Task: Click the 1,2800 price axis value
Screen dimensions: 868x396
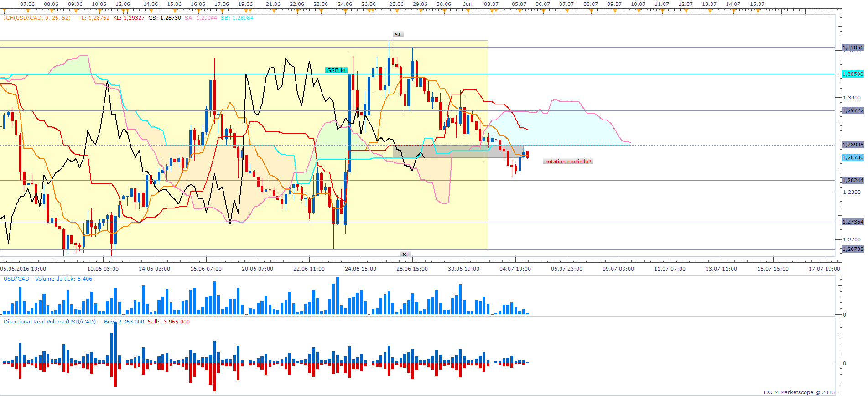Action: coord(852,192)
